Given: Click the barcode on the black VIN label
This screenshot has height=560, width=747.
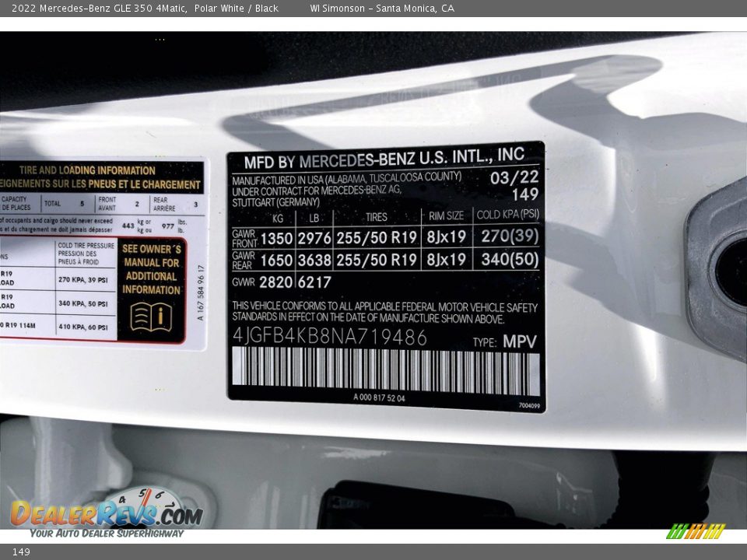Looking at the screenshot, I should pyautogui.click(x=386, y=372).
